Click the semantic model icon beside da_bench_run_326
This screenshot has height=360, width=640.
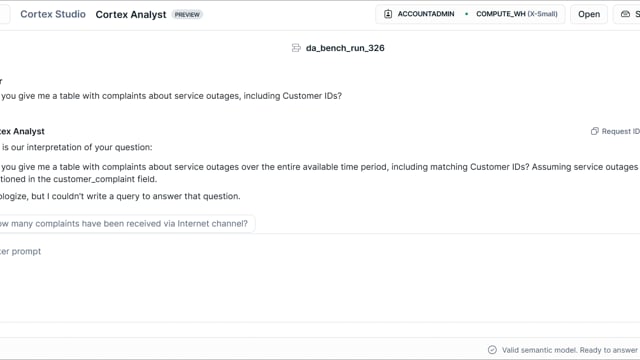(x=296, y=48)
